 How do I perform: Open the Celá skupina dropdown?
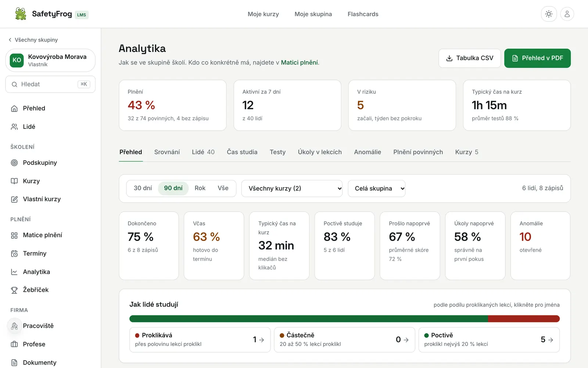pos(376,188)
